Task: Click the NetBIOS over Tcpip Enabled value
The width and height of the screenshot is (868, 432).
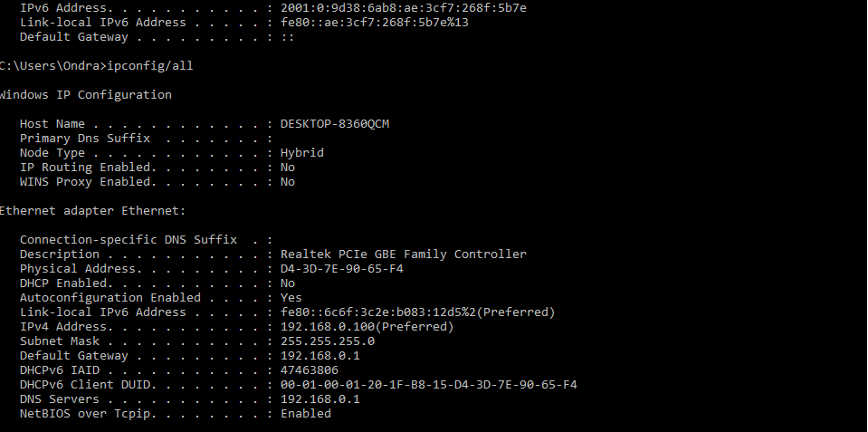Action: pos(305,414)
